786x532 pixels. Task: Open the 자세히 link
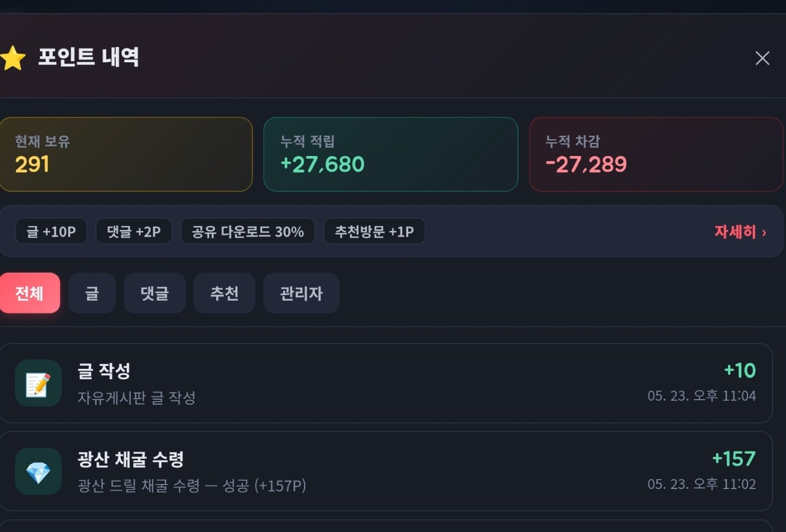[735, 232]
